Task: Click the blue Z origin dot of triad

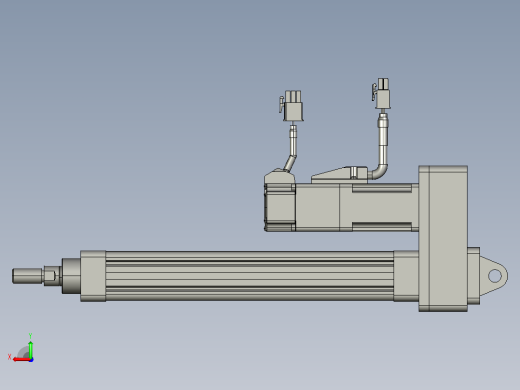Action: (x=31, y=360)
